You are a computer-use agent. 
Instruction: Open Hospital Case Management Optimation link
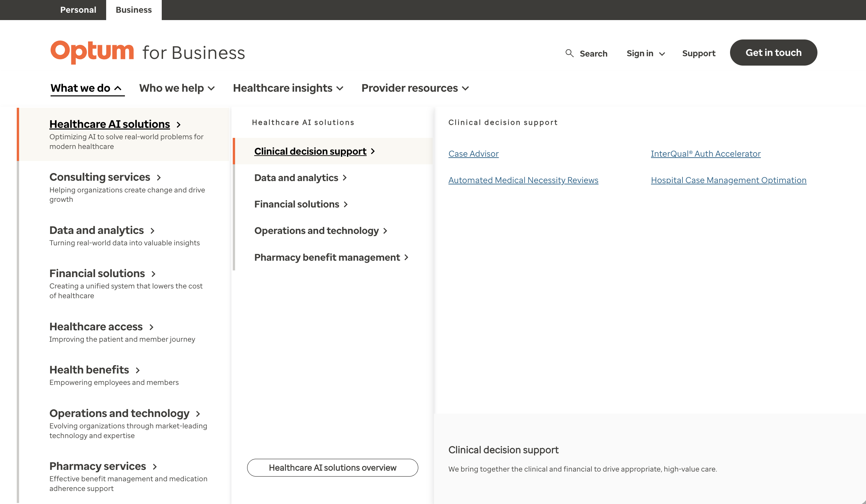(729, 180)
